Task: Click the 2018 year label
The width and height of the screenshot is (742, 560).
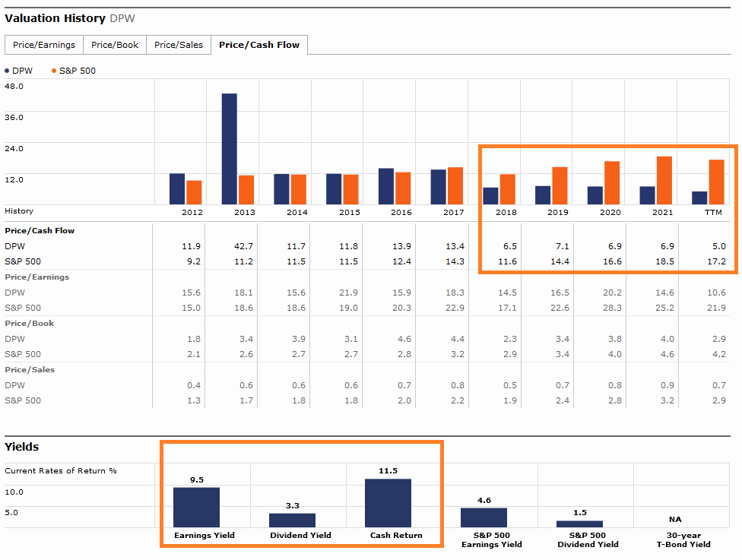Action: click(506, 212)
